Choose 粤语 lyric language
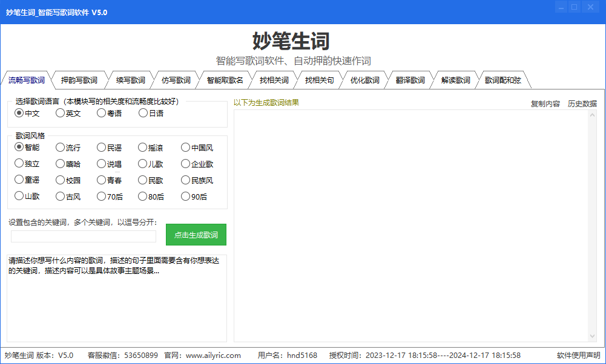 pyautogui.click(x=110, y=113)
